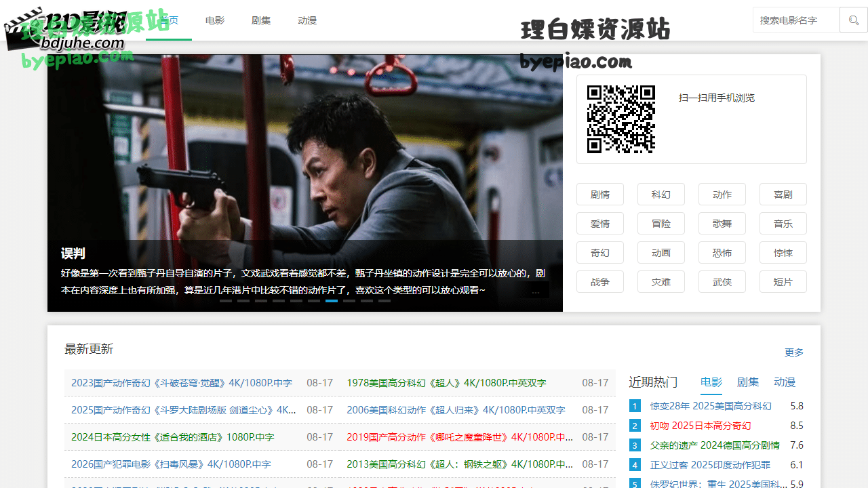
Task: Click 更多 link in 最新更新
Action: pyautogui.click(x=794, y=352)
